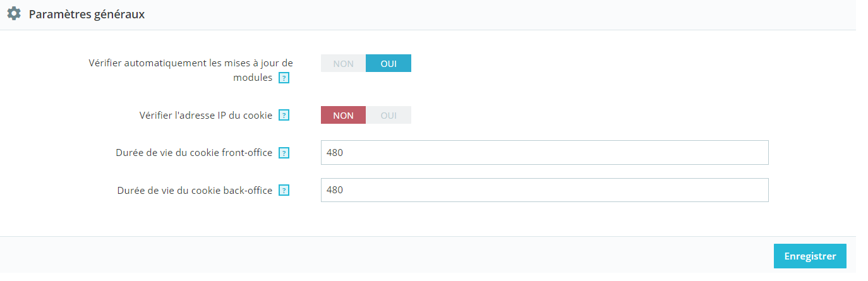Click label Durée de vie du cookie front-office
The width and height of the screenshot is (868, 281).
pos(195,153)
